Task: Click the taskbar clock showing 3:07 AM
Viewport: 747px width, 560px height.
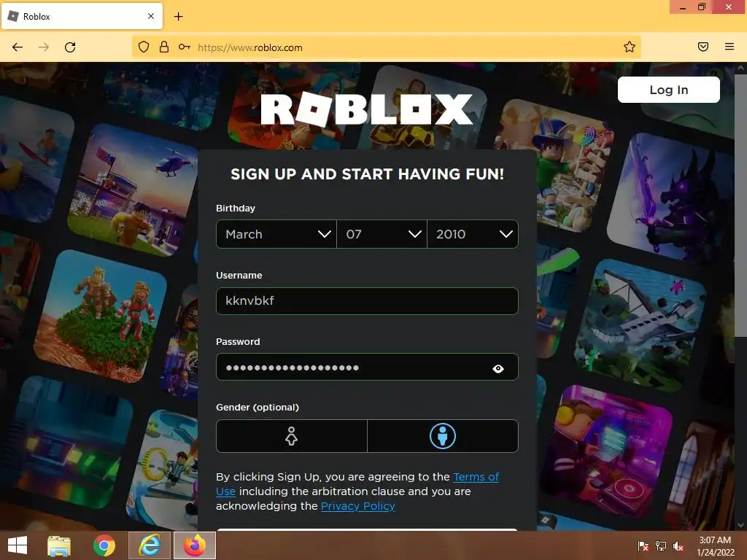Action: [715, 545]
